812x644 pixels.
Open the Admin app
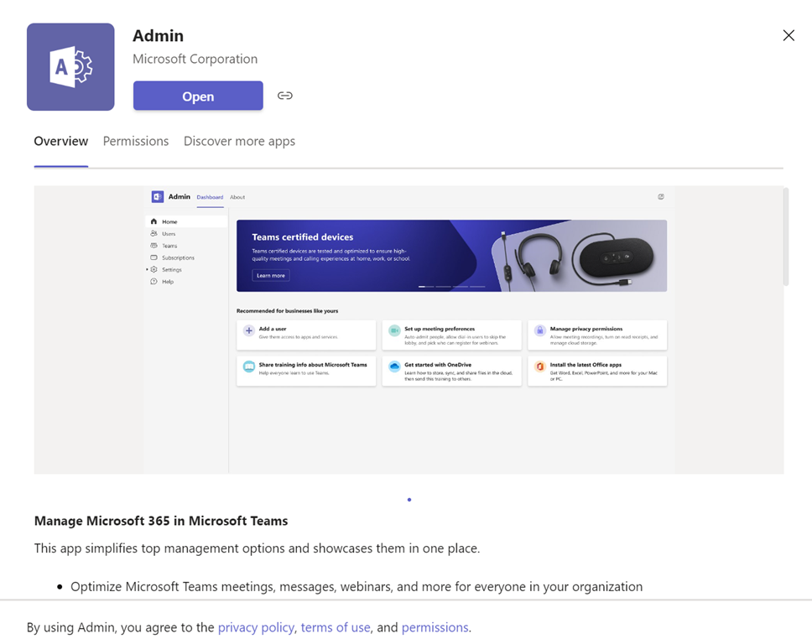(x=198, y=96)
